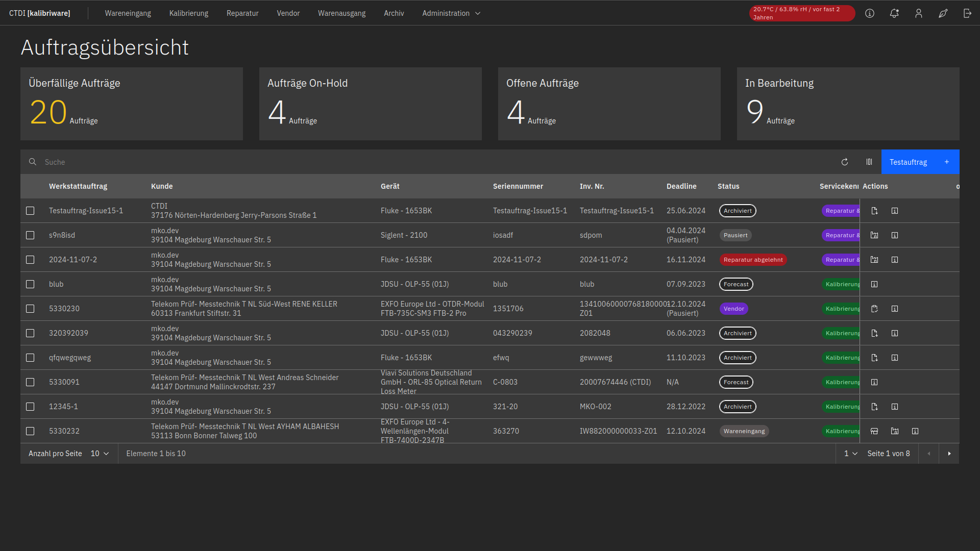Screen dimensions: 980x551
Task: Click the clipboard check icon for 5330230
Action: (x=874, y=309)
